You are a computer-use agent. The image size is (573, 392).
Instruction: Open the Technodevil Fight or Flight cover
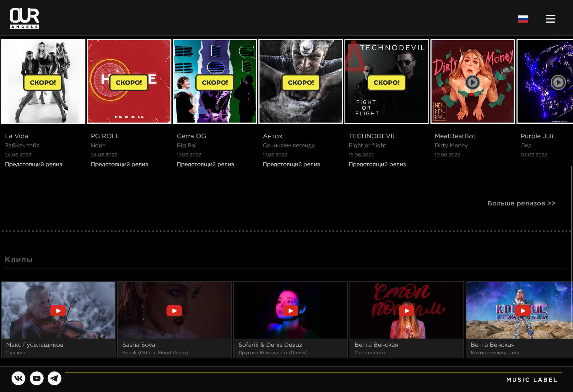[387, 81]
